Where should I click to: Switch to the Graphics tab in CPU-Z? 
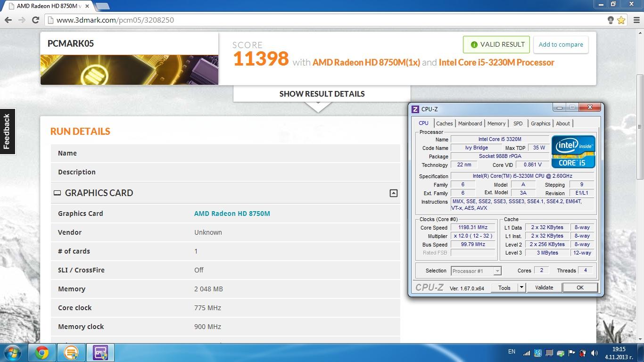pyautogui.click(x=540, y=123)
